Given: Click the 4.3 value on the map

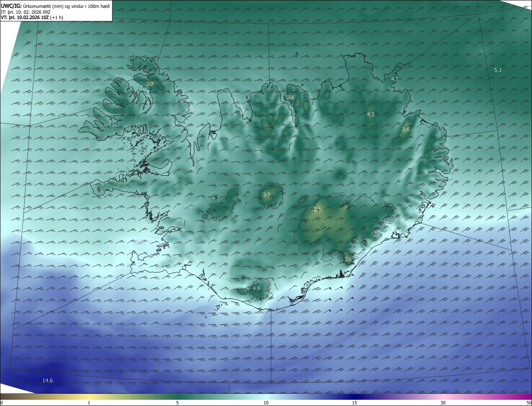Looking at the screenshot, I should point(371,114).
